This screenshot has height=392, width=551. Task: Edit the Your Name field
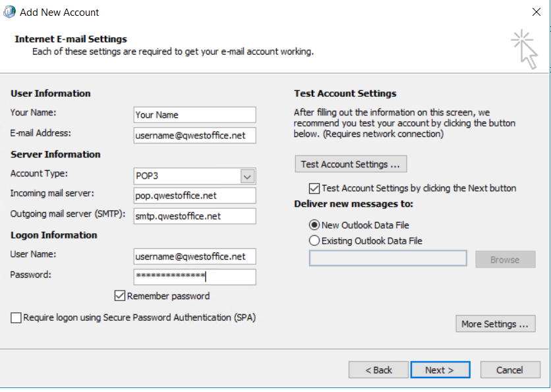tap(194, 115)
